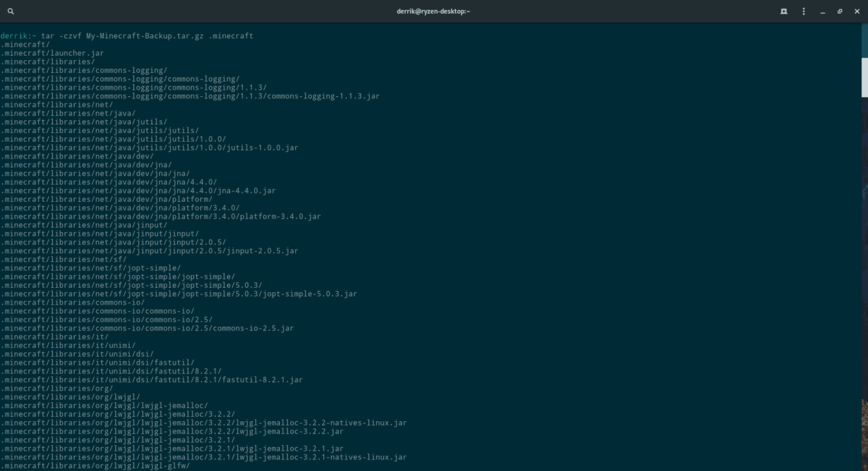
Task: Select the ".minecraft/libraries/net/java/dev/jna/platform/3.4.0/" line
Action: 120,208
